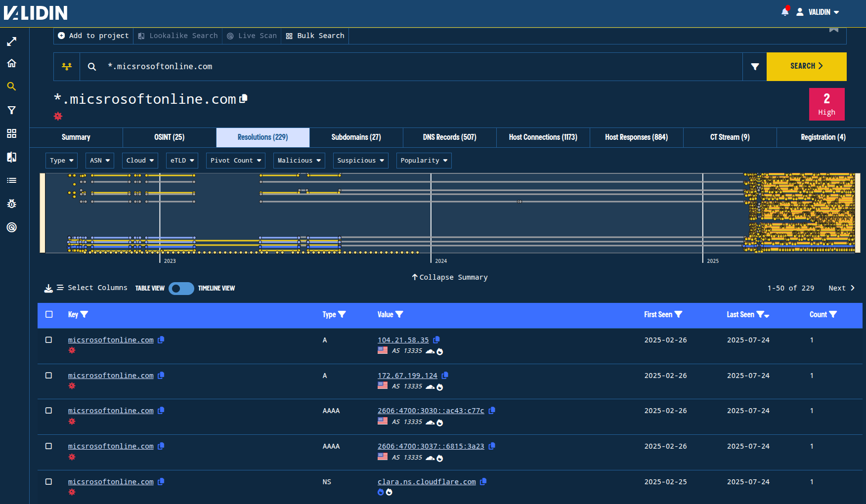Open the compare icon in sidebar

point(12,157)
